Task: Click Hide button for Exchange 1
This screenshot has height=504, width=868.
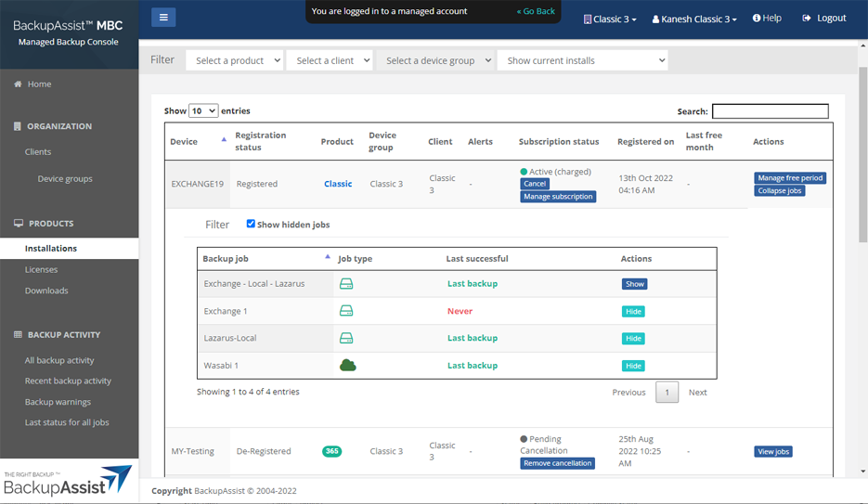Action: tap(633, 312)
